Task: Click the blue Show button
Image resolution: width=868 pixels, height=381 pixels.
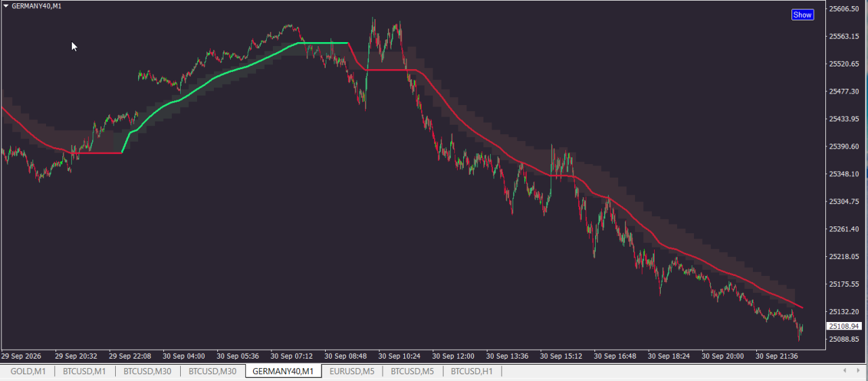Action: coord(802,14)
